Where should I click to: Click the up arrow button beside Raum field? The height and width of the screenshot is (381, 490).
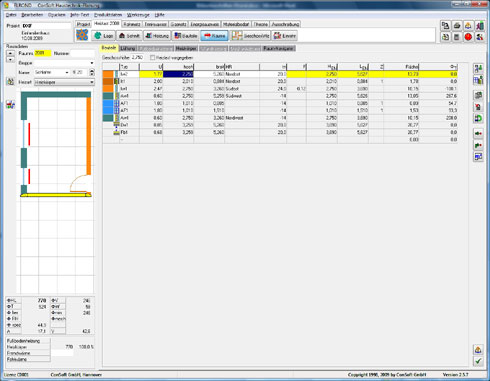[10, 53]
